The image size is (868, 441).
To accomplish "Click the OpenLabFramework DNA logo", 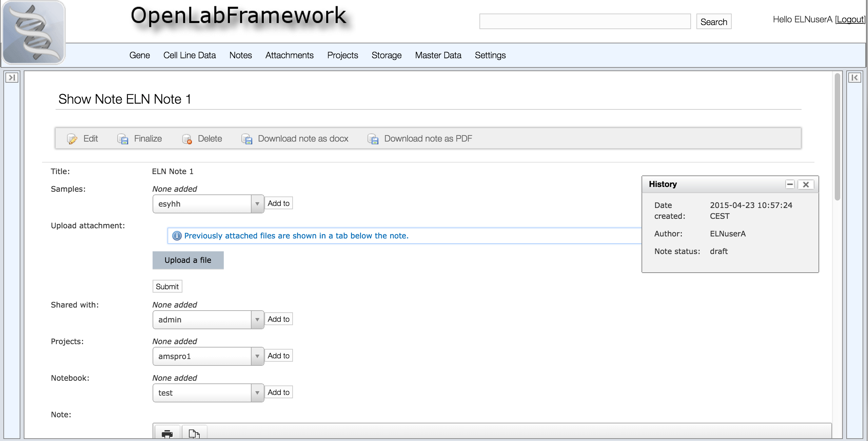I will click(x=34, y=32).
